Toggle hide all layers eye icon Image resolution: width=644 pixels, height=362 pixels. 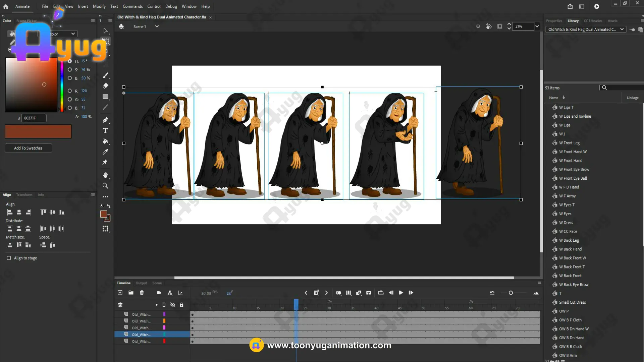click(x=173, y=305)
